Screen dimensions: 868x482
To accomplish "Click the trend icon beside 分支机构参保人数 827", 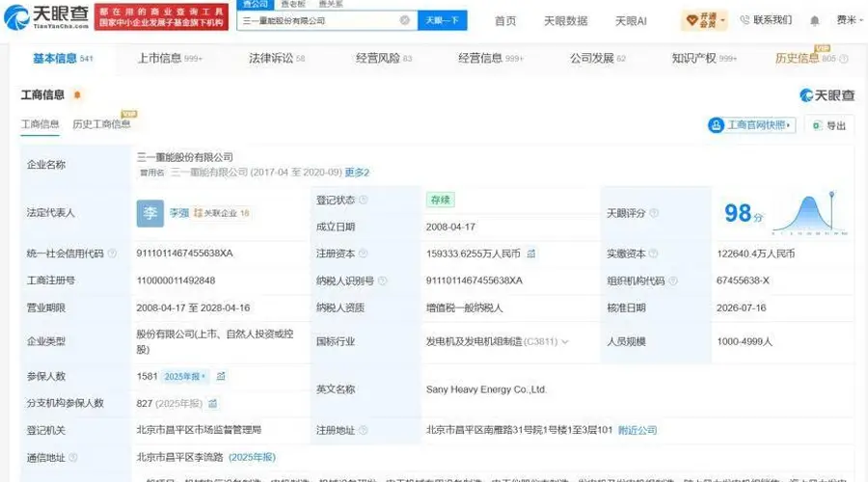I will click(212, 403).
